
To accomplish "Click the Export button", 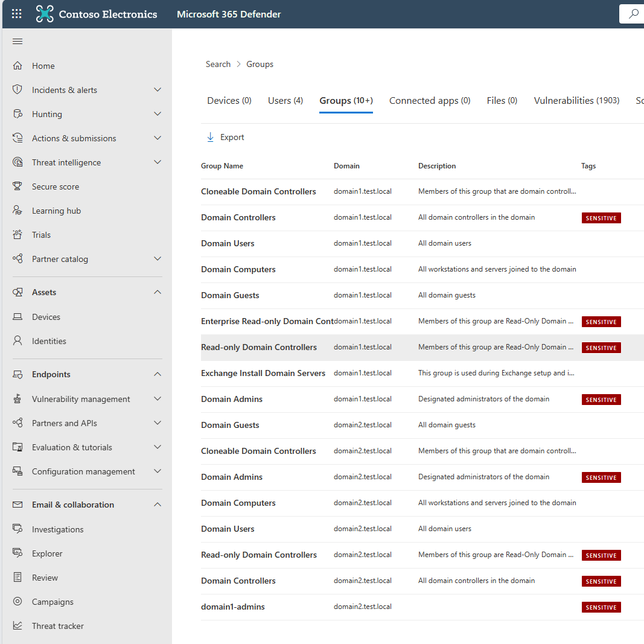I will [225, 137].
